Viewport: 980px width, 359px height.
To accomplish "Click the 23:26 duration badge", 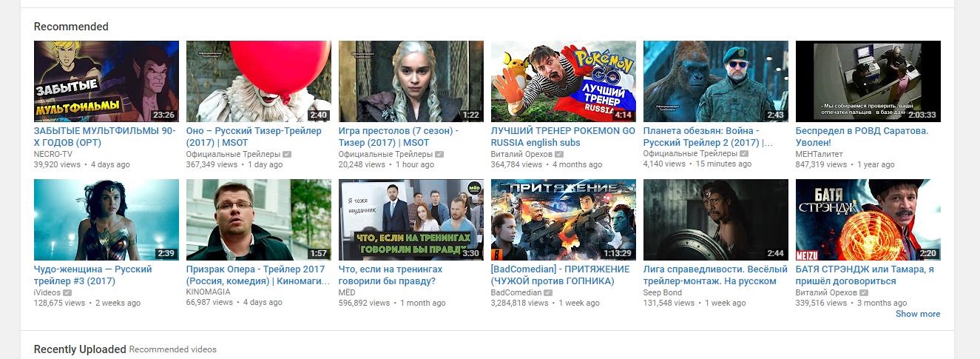I will point(163,115).
